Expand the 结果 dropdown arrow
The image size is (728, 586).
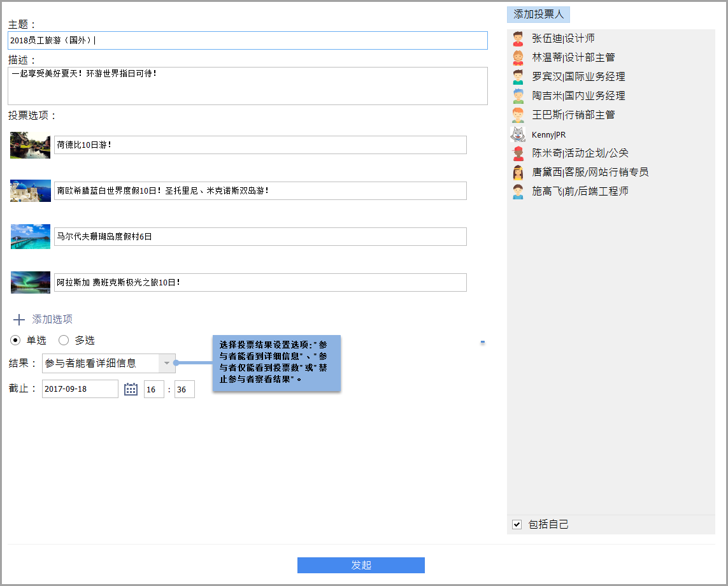click(166, 363)
